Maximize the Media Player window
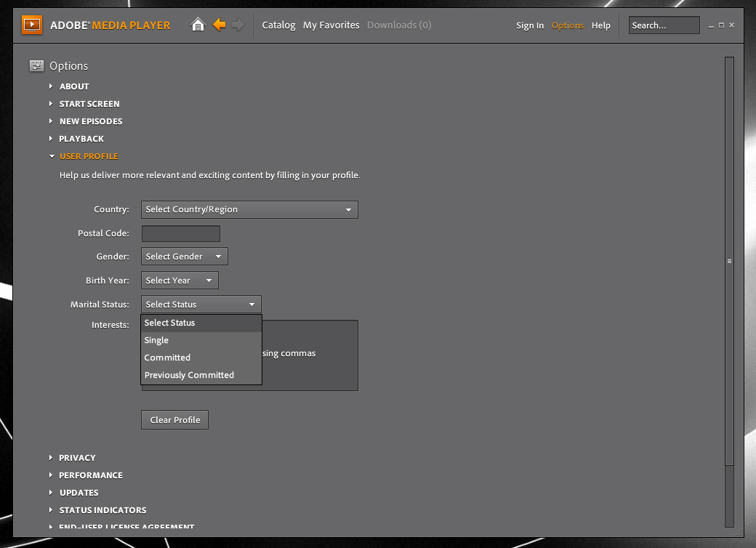 tap(721, 25)
